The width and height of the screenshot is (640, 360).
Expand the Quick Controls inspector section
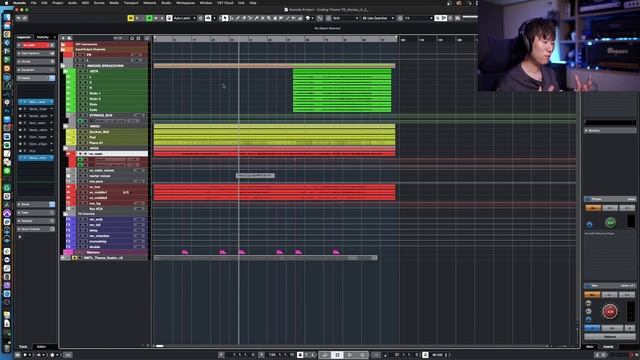click(x=36, y=229)
